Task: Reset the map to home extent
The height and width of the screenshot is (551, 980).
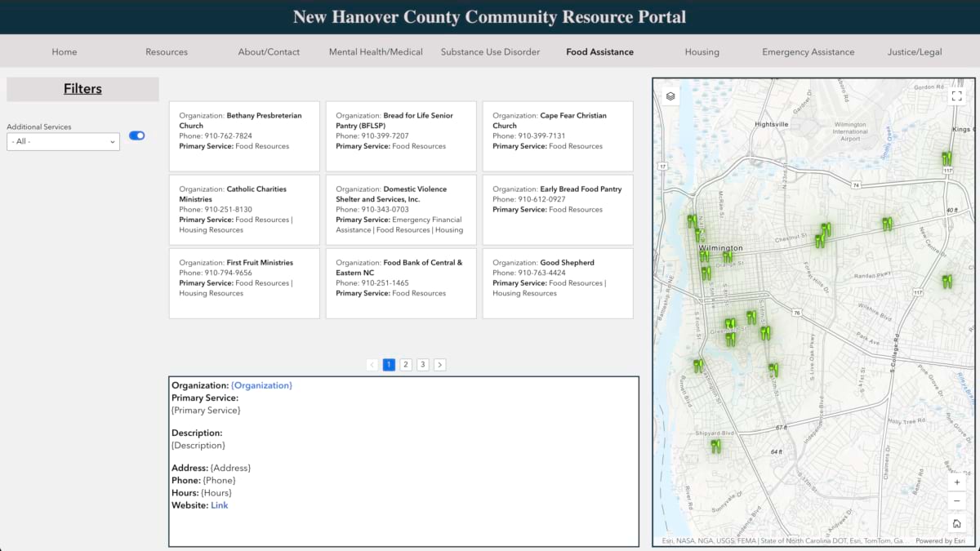Action: (x=957, y=523)
